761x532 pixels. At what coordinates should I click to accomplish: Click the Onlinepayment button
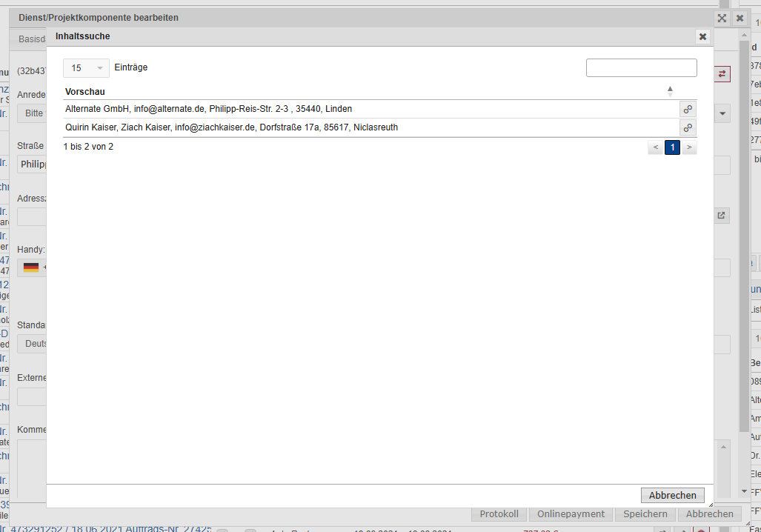(x=571, y=514)
